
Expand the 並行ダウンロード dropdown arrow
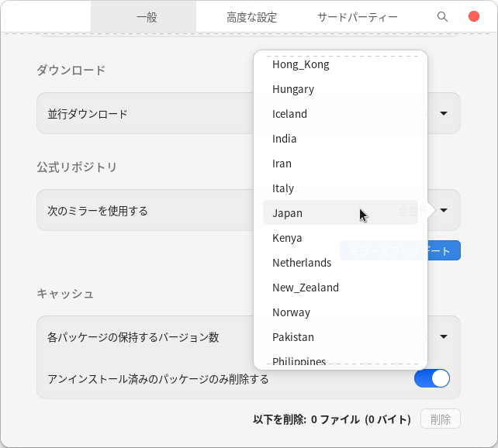pyautogui.click(x=444, y=113)
